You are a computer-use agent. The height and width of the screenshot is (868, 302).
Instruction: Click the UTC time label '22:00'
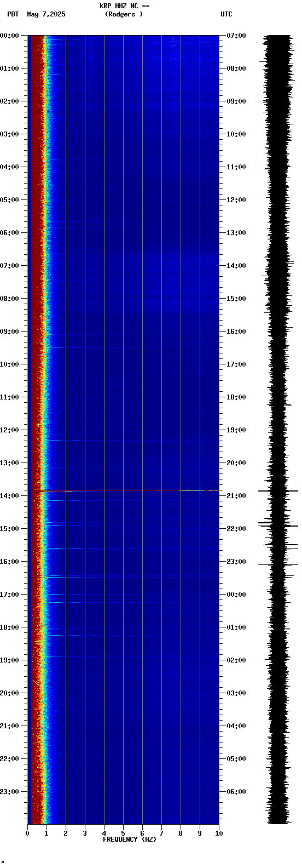click(236, 529)
